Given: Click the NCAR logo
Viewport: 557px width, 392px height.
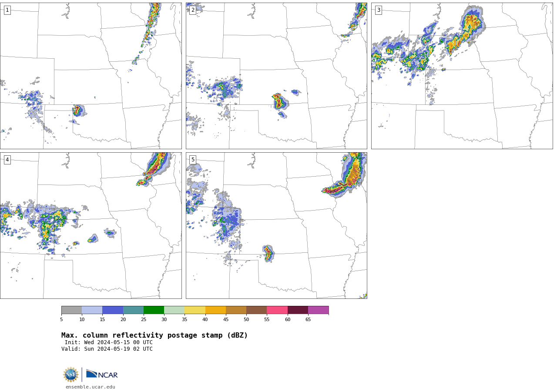Looking at the screenshot, I should [102, 374].
